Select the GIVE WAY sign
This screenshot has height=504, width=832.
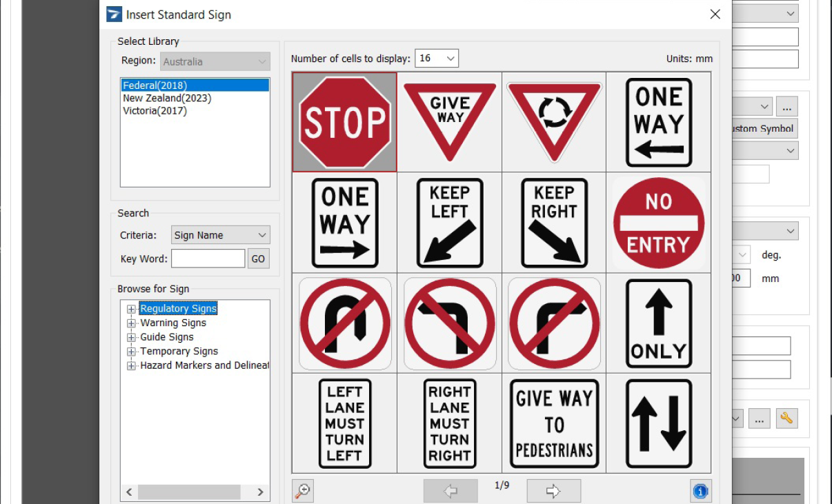(449, 121)
